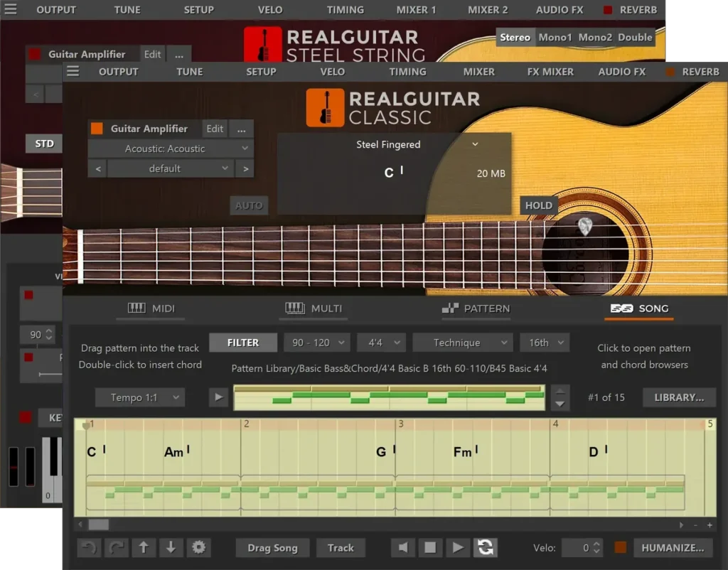Toggle the REVERB switch in Steel String window
This screenshot has height=570, width=728.
coord(607,10)
